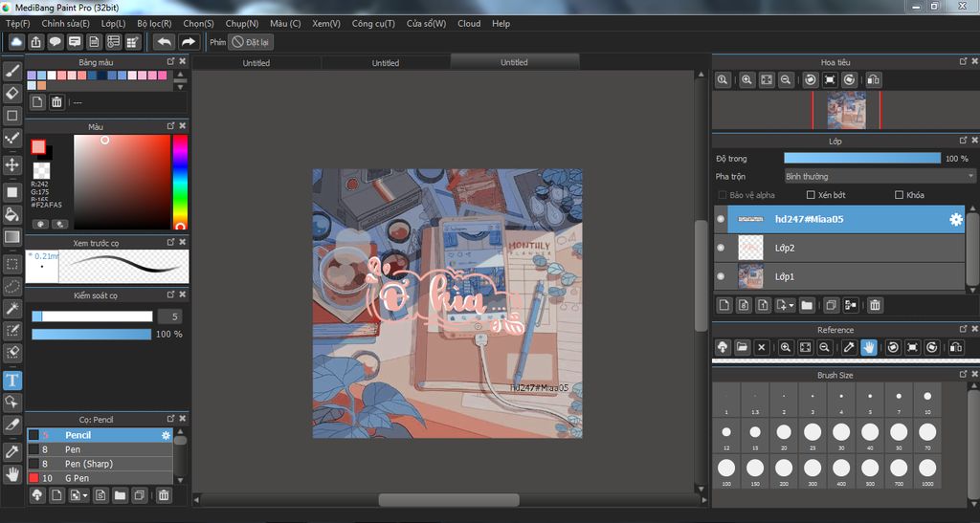Screen dimensions: 980x523
Task: Open the Bộ lọc(R) menu
Action: tap(154, 23)
